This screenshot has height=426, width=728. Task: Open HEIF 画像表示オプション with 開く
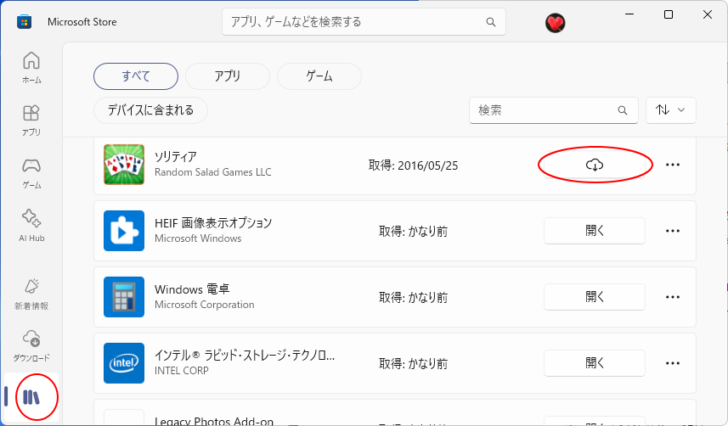coord(595,231)
